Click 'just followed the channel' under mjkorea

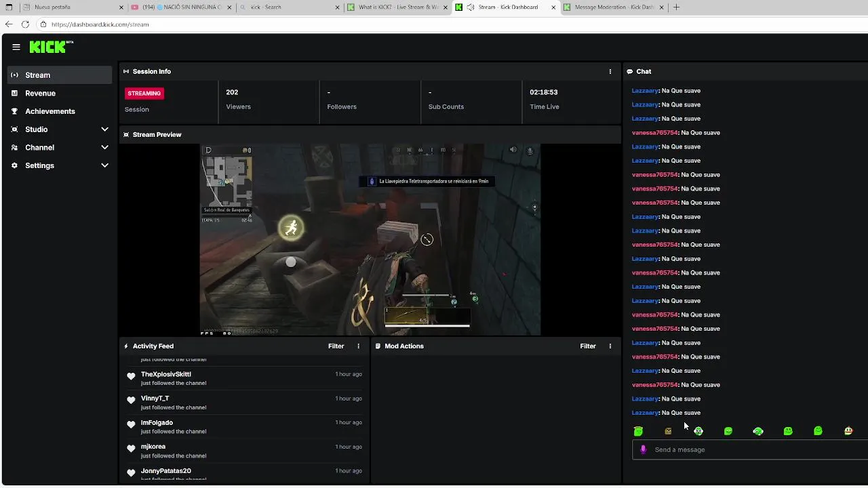click(174, 455)
